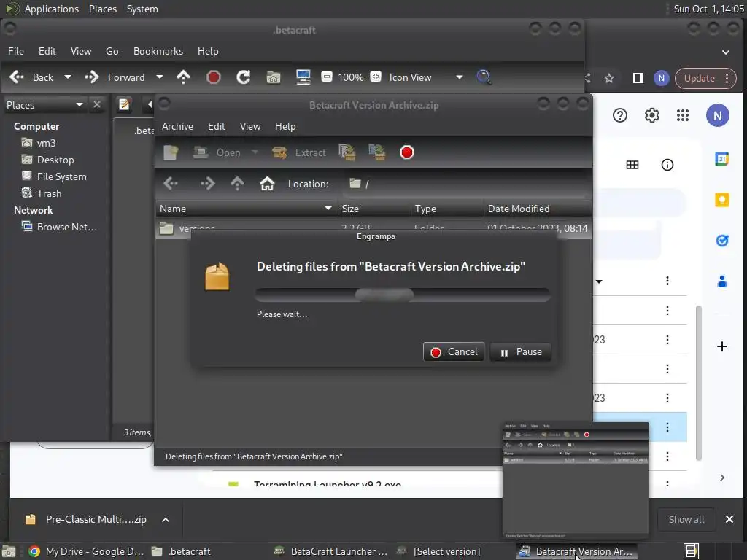This screenshot has width=747, height=560.
Task: Click the archive up arrow beside Location
Action: (237, 183)
